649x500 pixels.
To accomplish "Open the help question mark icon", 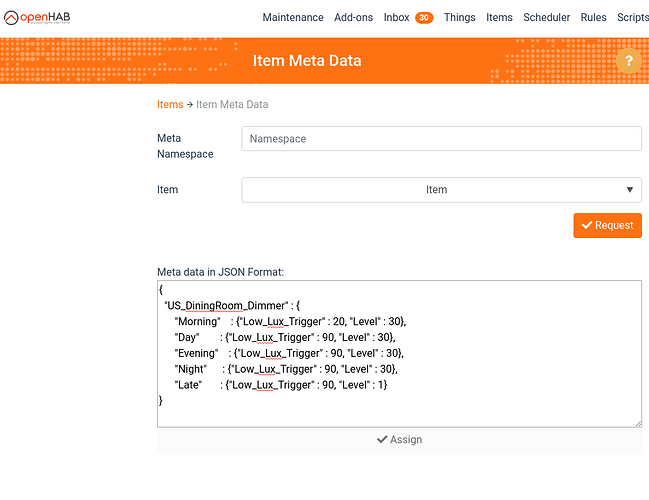I will (x=628, y=61).
